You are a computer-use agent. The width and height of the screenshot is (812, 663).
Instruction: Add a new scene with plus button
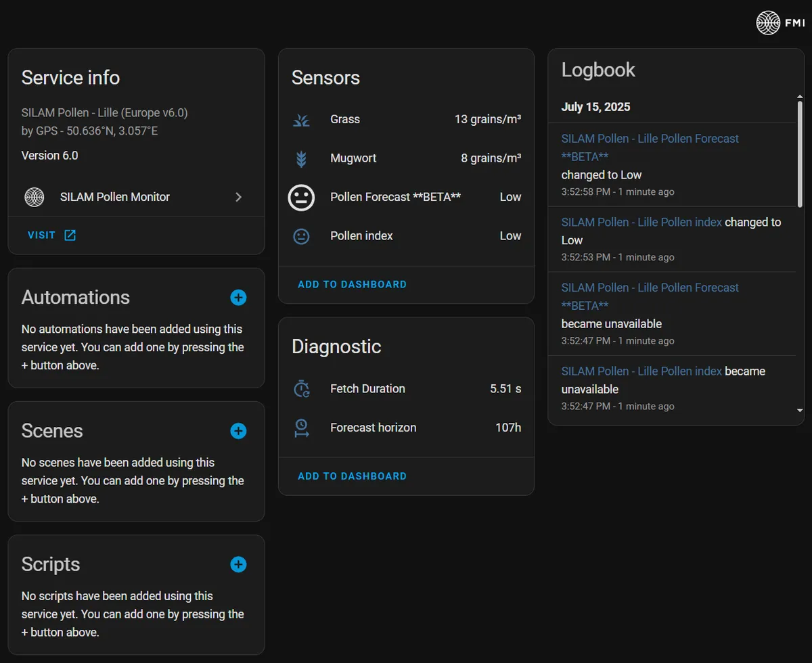click(238, 430)
